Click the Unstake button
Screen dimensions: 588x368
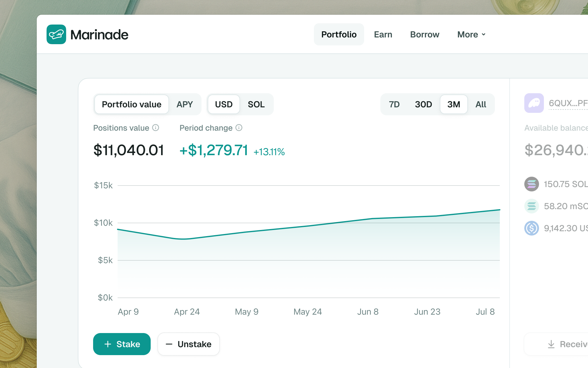pos(189,344)
